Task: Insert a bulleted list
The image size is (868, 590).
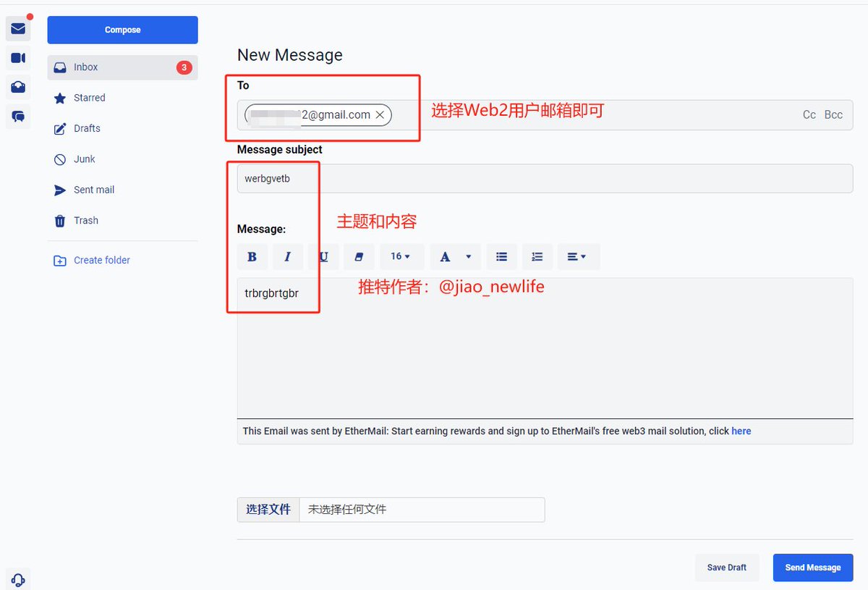Action: click(501, 256)
